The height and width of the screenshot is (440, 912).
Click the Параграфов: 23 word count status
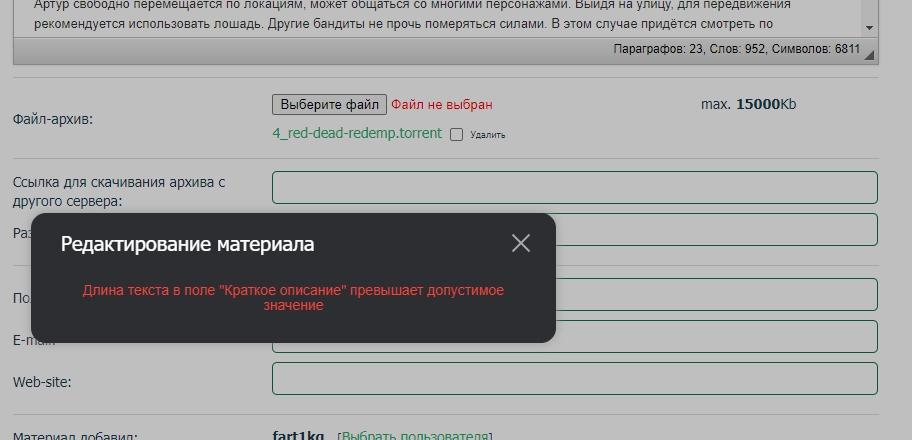(x=736, y=49)
